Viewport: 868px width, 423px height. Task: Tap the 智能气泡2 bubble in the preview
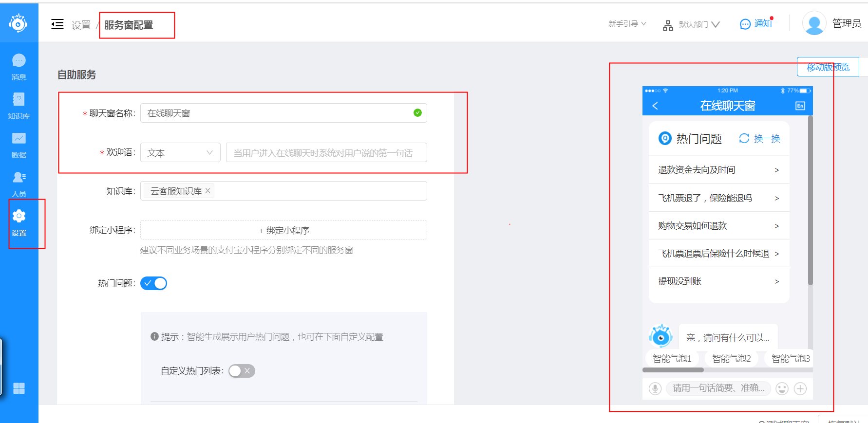[x=731, y=358]
